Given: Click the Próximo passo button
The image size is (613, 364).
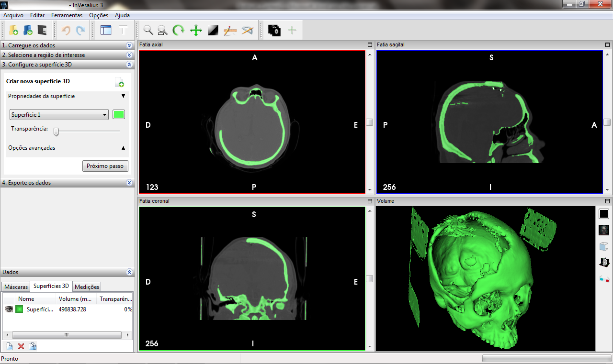Looking at the screenshot, I should (x=105, y=166).
